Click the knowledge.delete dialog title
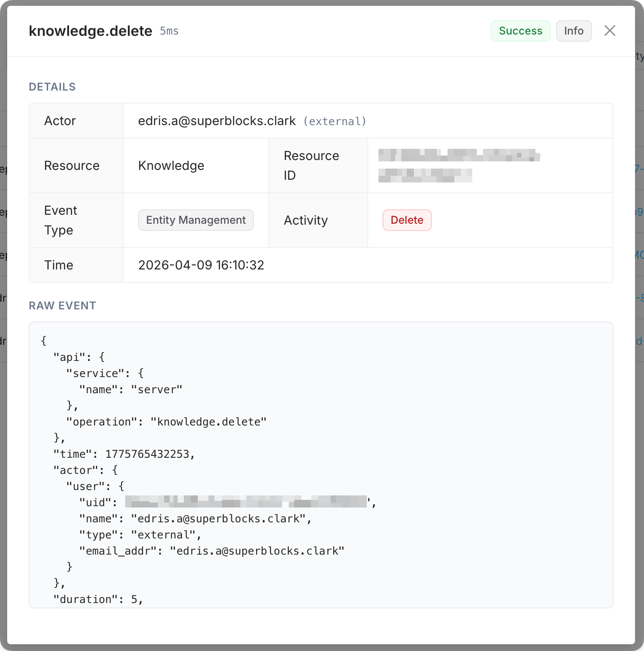 [91, 31]
